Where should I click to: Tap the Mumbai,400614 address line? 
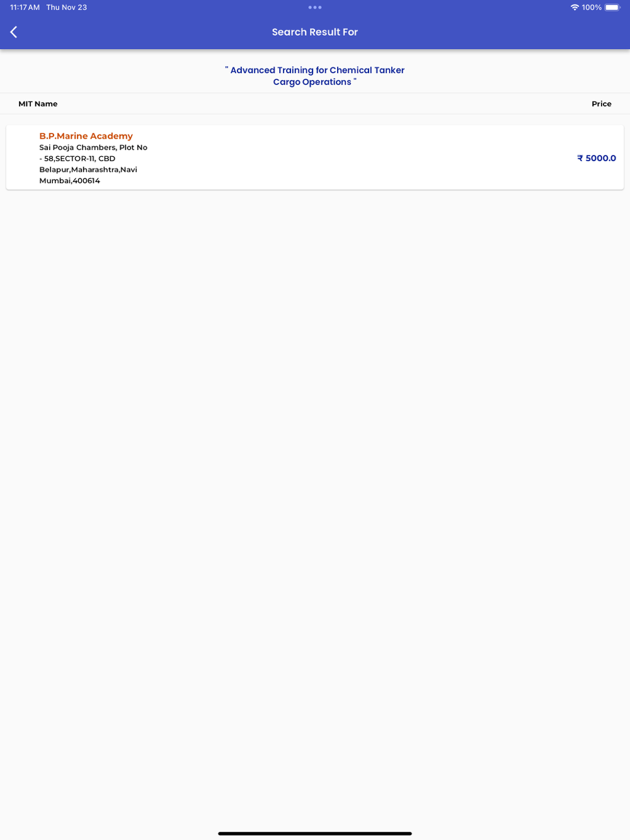pos(70,181)
